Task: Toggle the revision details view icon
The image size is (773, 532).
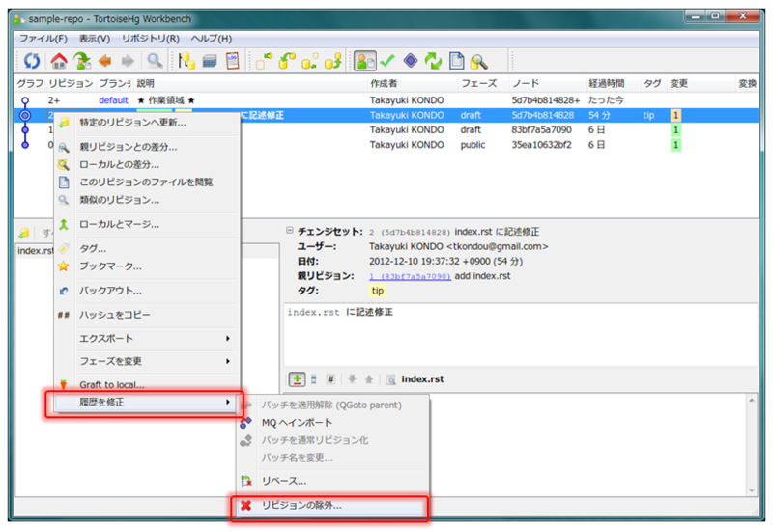Action: 365,61
